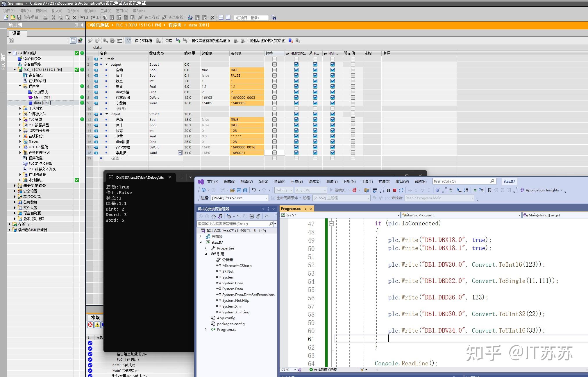Click the project search input field
Viewport: 588px width, 377px height.
tap(251, 18)
